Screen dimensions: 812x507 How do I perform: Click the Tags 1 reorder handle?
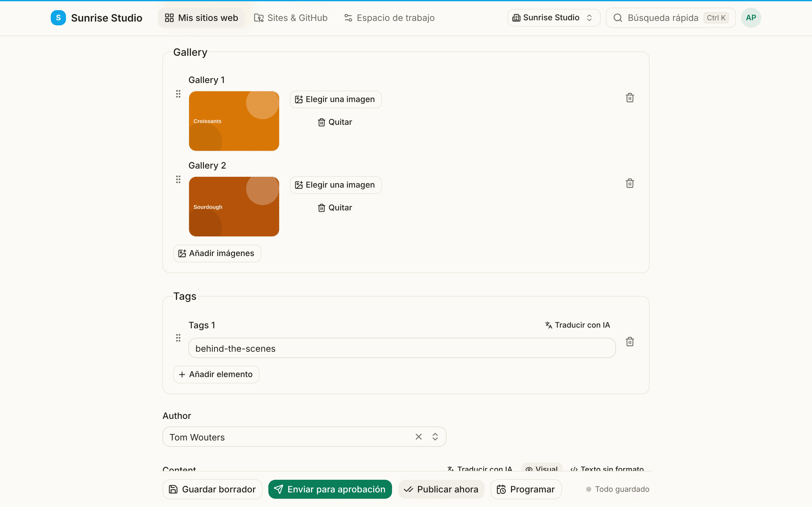pos(178,338)
